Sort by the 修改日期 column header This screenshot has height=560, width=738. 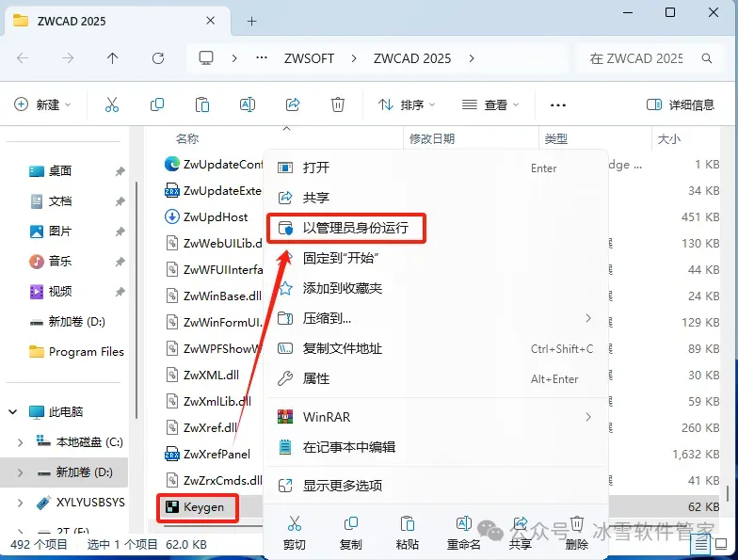[431, 139]
